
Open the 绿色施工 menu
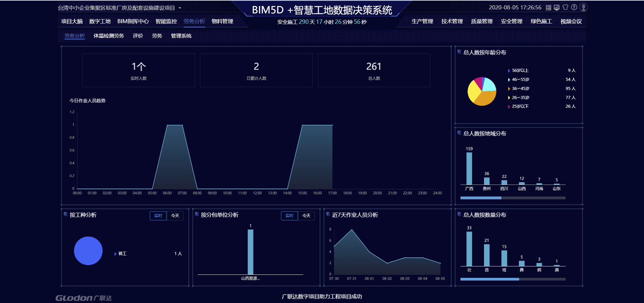point(541,21)
